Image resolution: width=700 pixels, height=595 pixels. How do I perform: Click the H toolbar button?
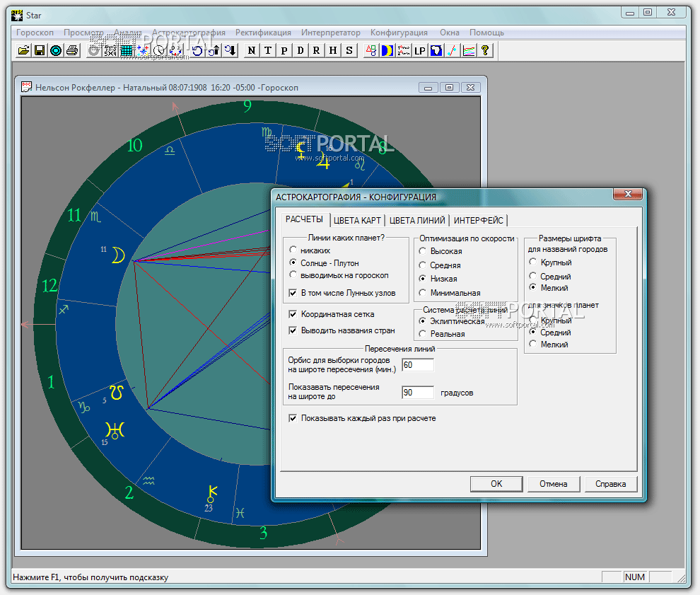click(x=332, y=50)
